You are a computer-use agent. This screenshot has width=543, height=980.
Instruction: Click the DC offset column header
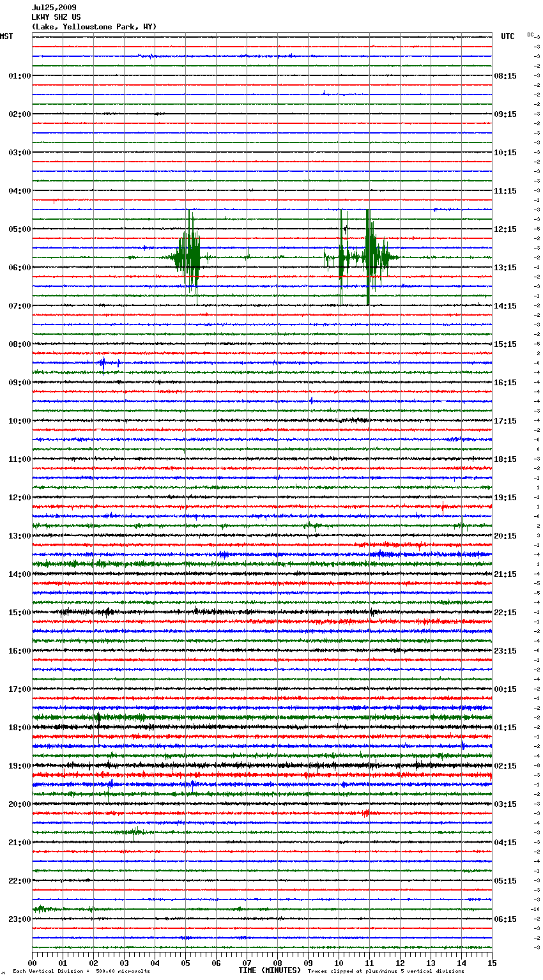tap(530, 34)
